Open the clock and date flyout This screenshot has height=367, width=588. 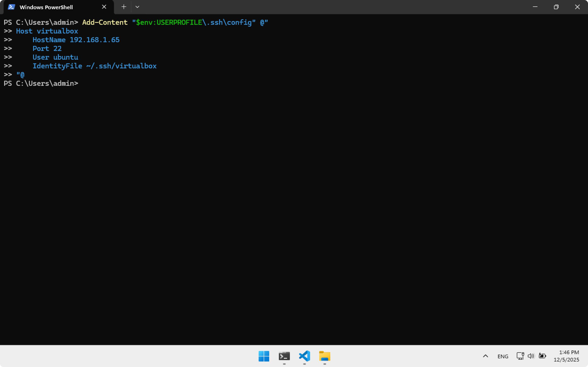coord(566,356)
